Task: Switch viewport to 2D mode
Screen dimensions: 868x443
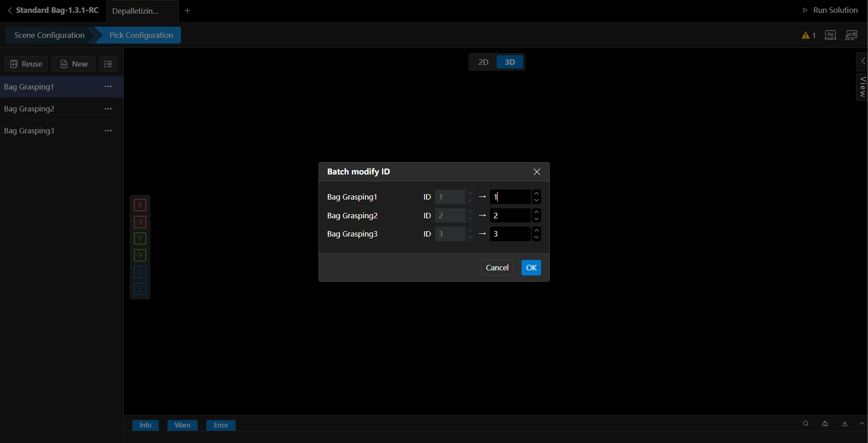Action: [483, 62]
